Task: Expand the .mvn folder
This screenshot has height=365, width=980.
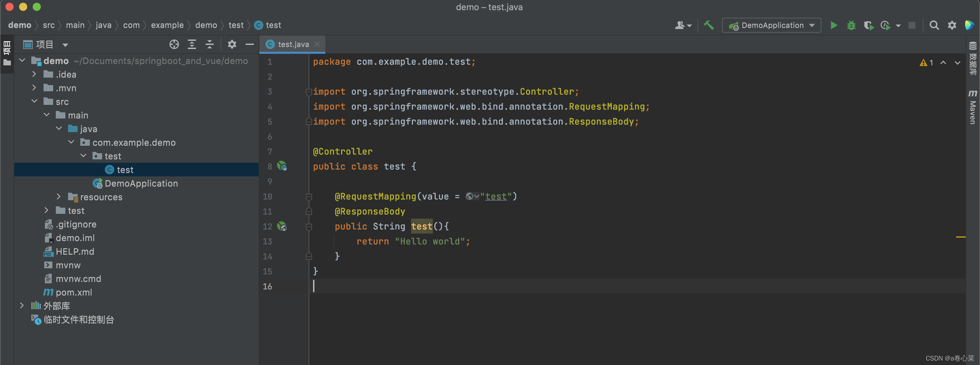Action: pos(34,88)
